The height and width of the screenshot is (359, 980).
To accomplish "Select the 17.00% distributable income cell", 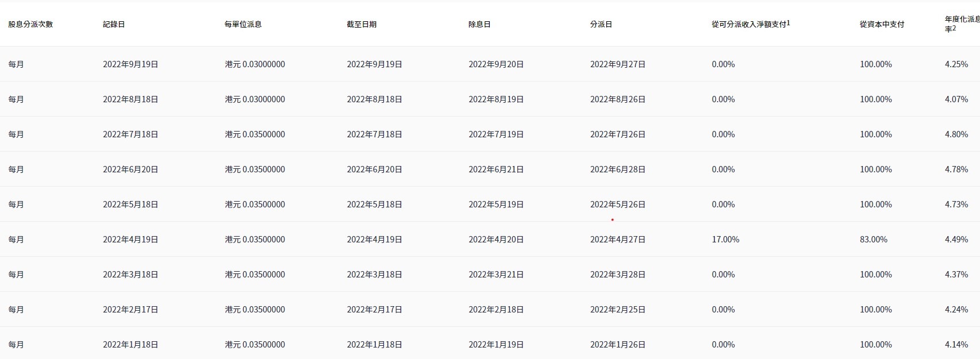I will pyautogui.click(x=725, y=240).
